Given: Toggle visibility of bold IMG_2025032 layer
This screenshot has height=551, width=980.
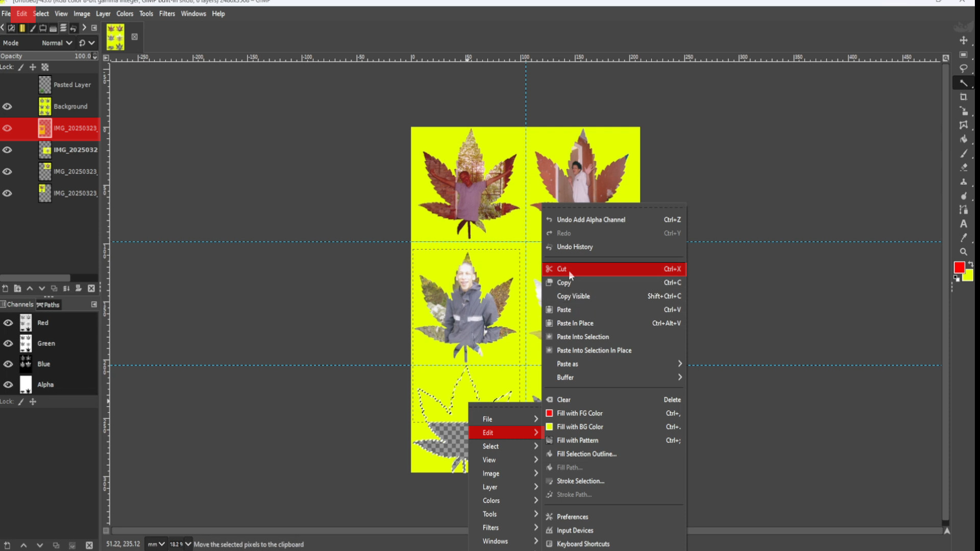Looking at the screenshot, I should click(7, 150).
